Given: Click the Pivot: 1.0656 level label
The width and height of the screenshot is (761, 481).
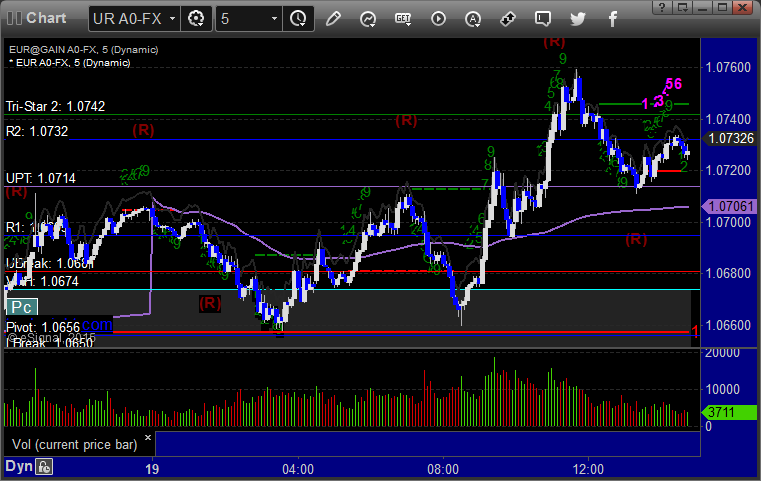Looking at the screenshot, I should 43,327.
